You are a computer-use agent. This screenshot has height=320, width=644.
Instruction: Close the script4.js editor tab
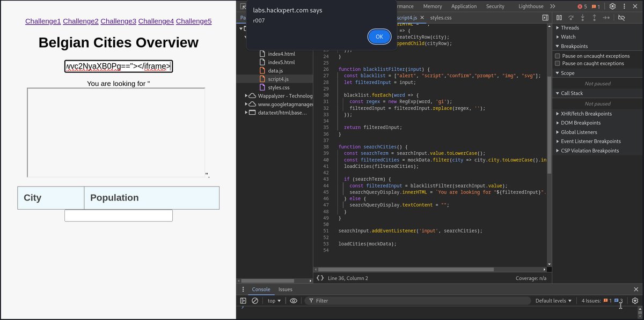(422, 18)
